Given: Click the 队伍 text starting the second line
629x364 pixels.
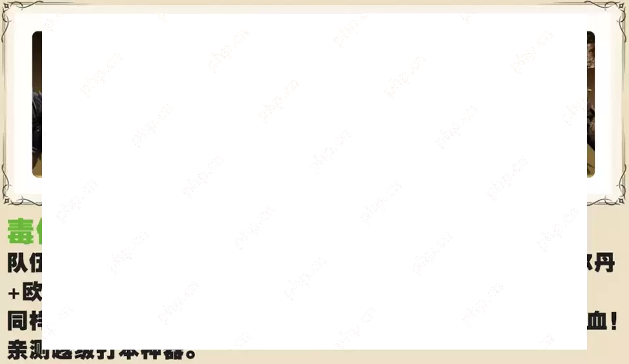Looking at the screenshot, I should (24, 263).
